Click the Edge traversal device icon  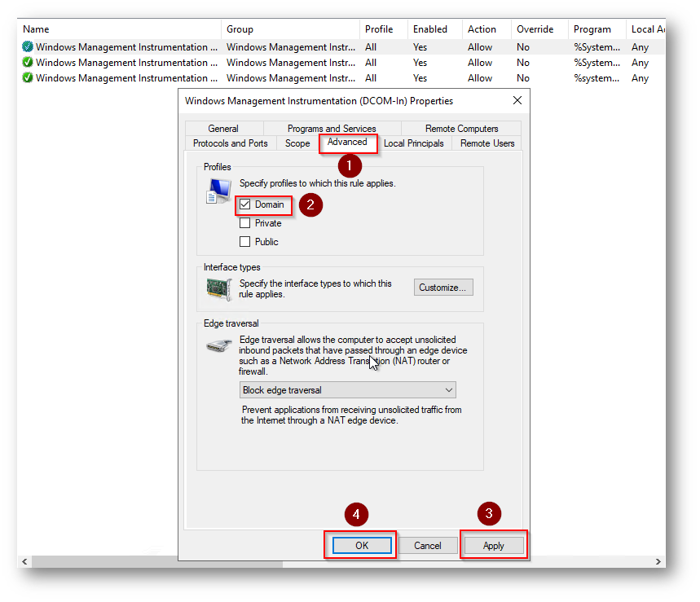(x=218, y=346)
